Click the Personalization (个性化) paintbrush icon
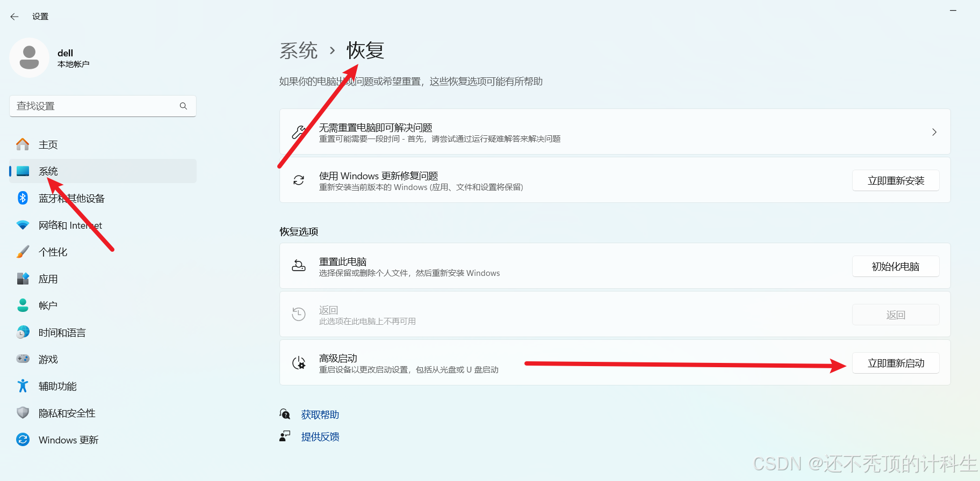Image resolution: width=980 pixels, height=481 pixels. click(x=23, y=252)
